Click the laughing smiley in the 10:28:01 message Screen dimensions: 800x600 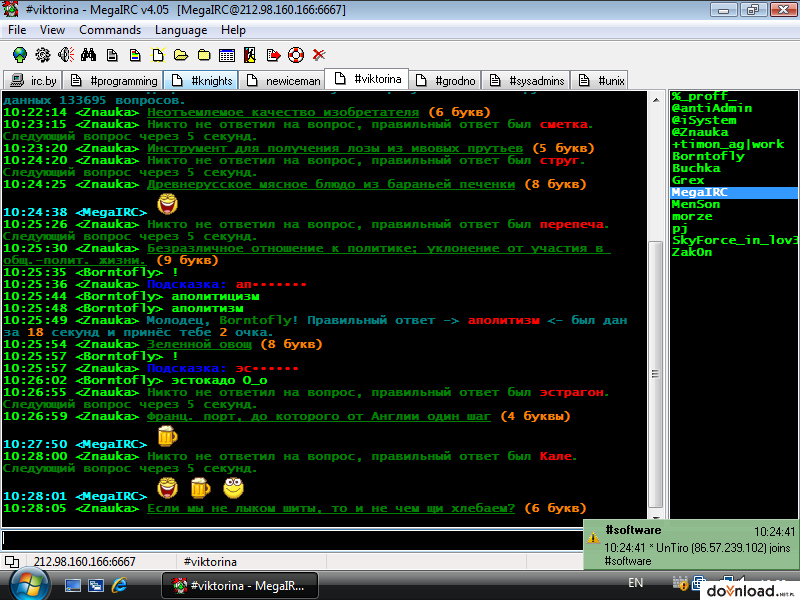point(167,488)
